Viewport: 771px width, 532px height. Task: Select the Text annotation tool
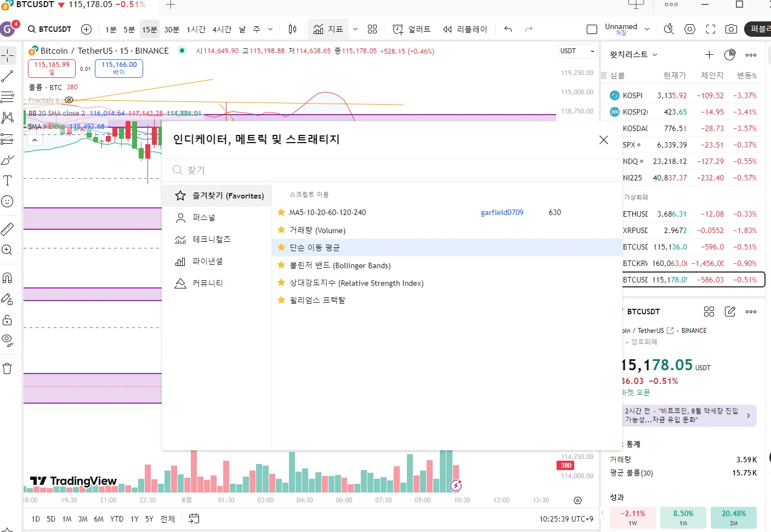coord(8,180)
